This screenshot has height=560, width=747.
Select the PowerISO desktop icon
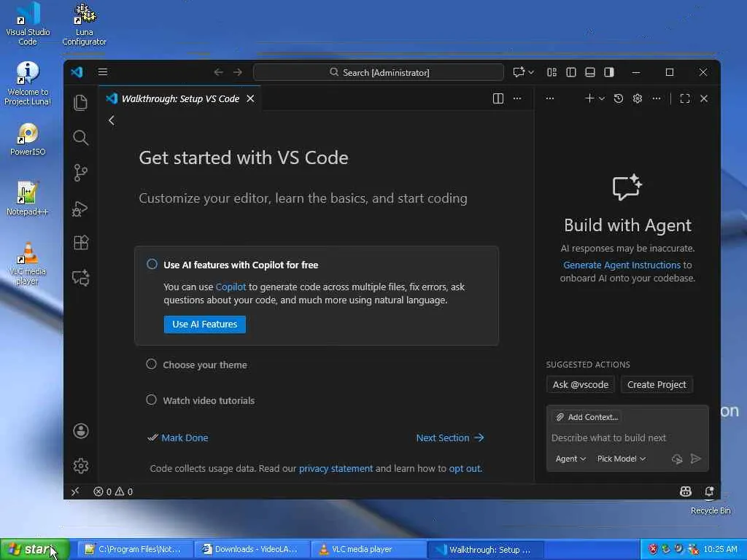[x=28, y=139]
